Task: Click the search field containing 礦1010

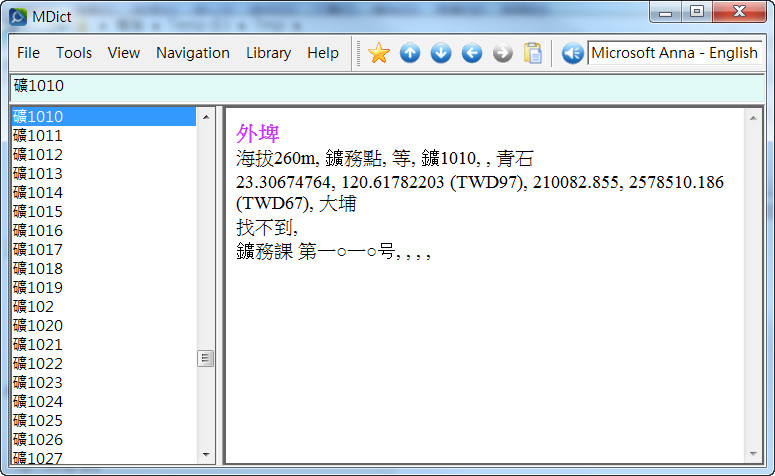Action: pyautogui.click(x=387, y=86)
